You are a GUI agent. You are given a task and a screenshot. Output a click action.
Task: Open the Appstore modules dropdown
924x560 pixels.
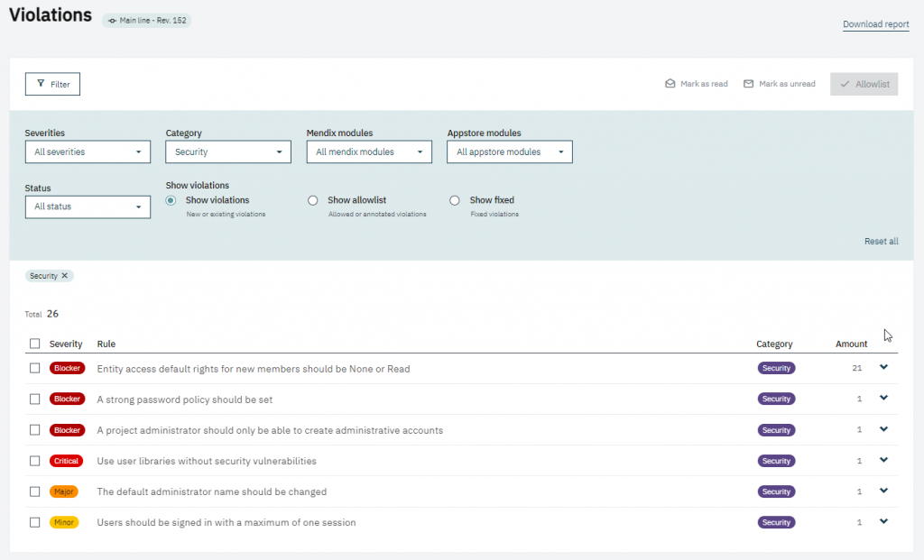[510, 152]
